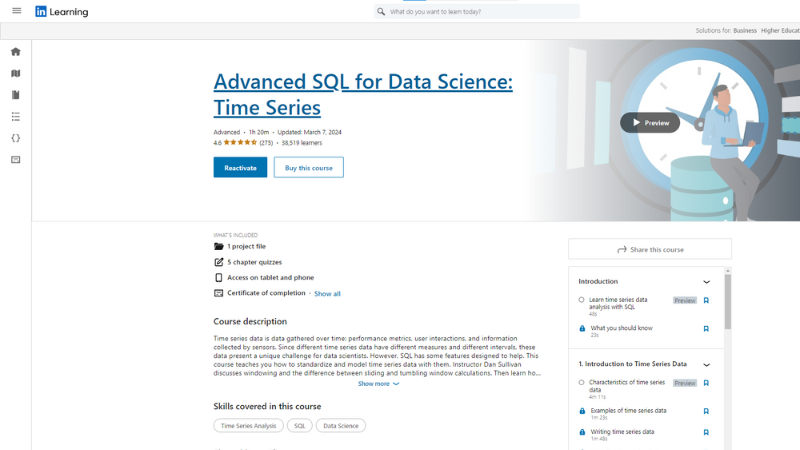Bookmark the 'What you should know' lesson

[x=706, y=329]
